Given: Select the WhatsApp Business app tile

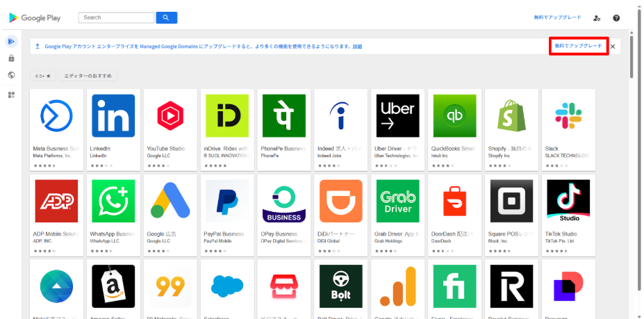Looking at the screenshot, I should [x=111, y=214].
